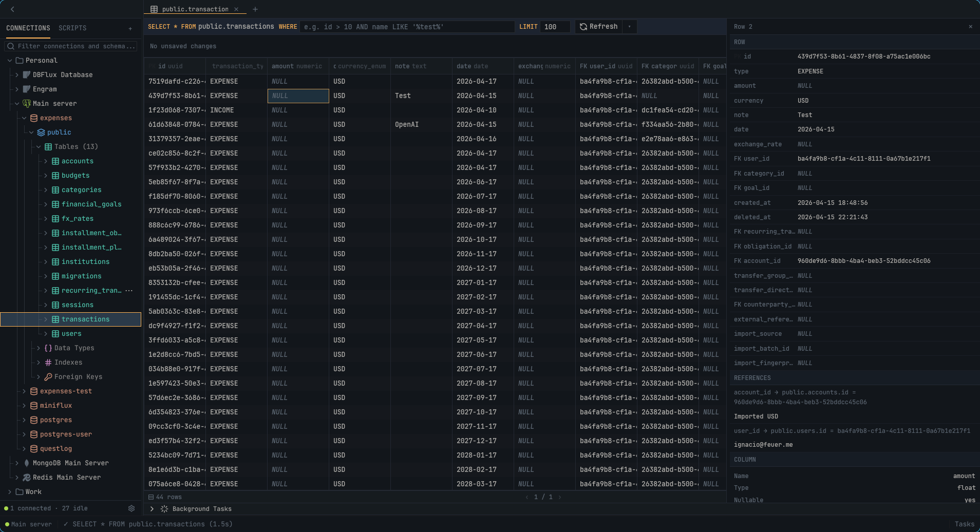Click the Redis Main Server icon
The height and width of the screenshot is (532, 980).
pyautogui.click(x=27, y=478)
